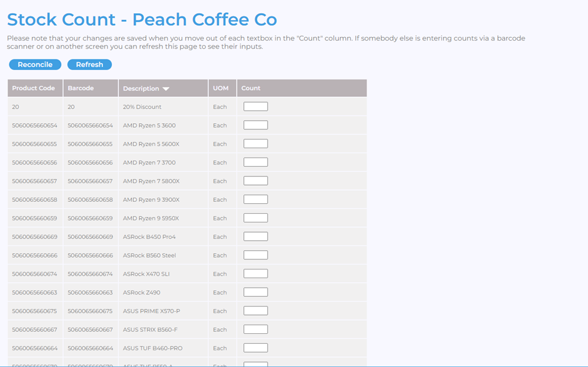Focus the Count box for AMD Ryzen 5 5600X
The height and width of the screenshot is (367, 588).
(256, 144)
